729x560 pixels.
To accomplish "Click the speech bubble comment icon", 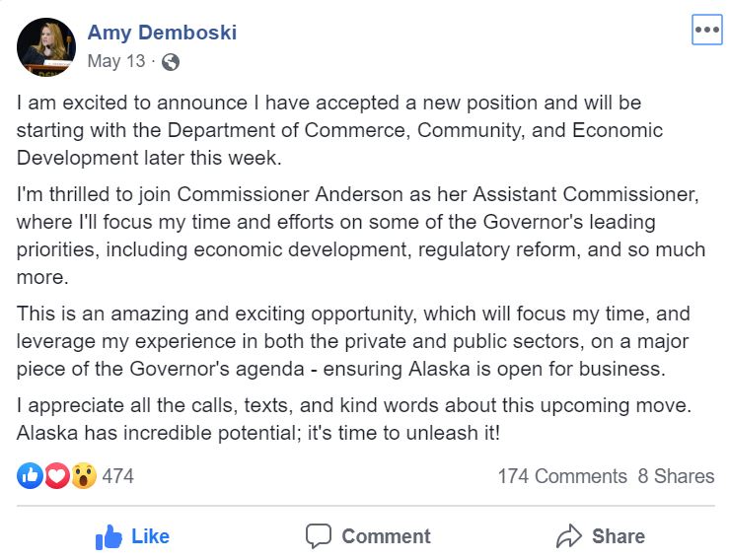I will click(x=319, y=536).
